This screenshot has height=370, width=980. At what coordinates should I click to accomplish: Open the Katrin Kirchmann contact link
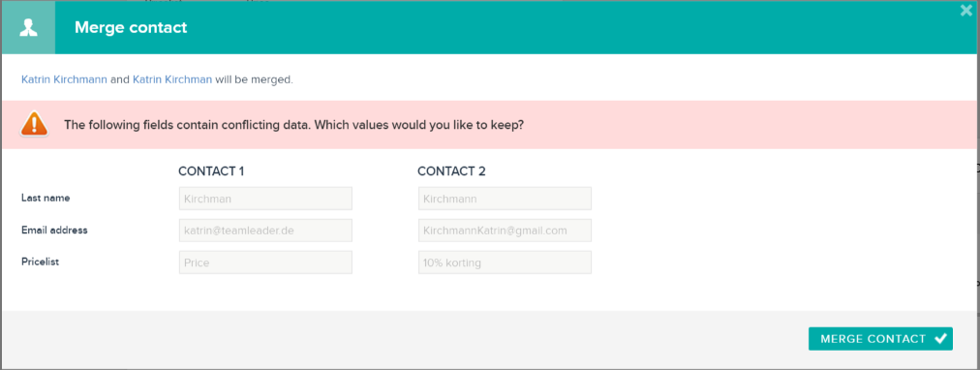(64, 80)
